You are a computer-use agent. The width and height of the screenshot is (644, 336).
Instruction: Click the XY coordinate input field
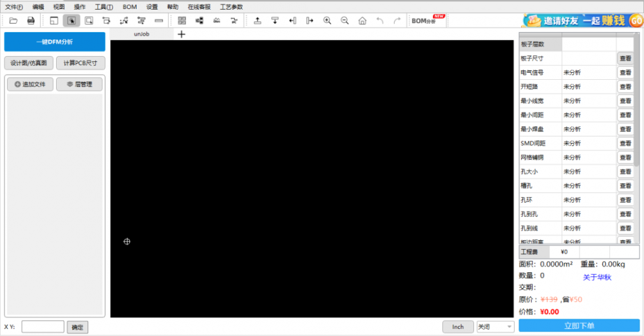pyautogui.click(x=43, y=327)
